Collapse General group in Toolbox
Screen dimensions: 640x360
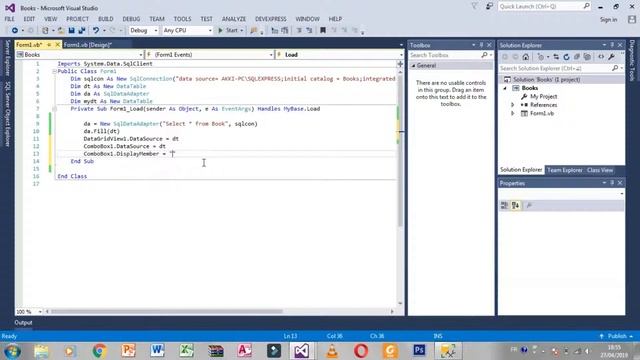[x=413, y=66]
